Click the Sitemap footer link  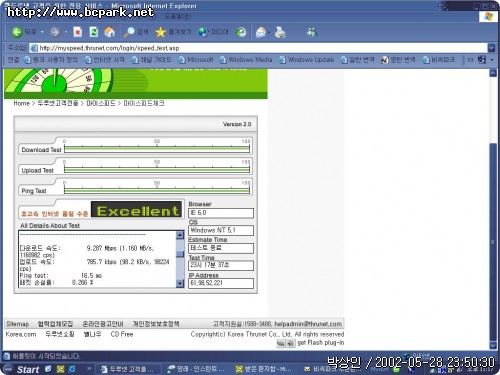[18, 324]
